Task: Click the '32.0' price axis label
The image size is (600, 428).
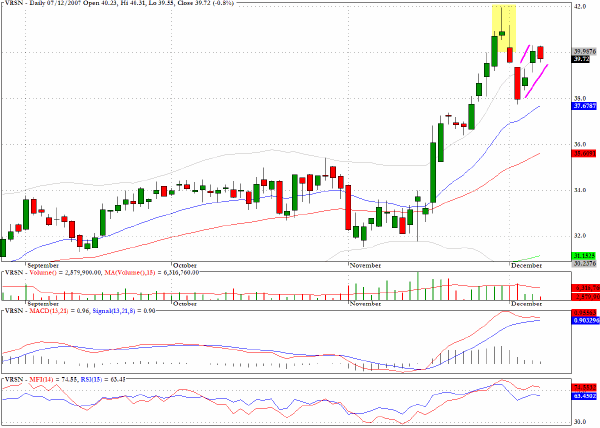Action: [580, 236]
